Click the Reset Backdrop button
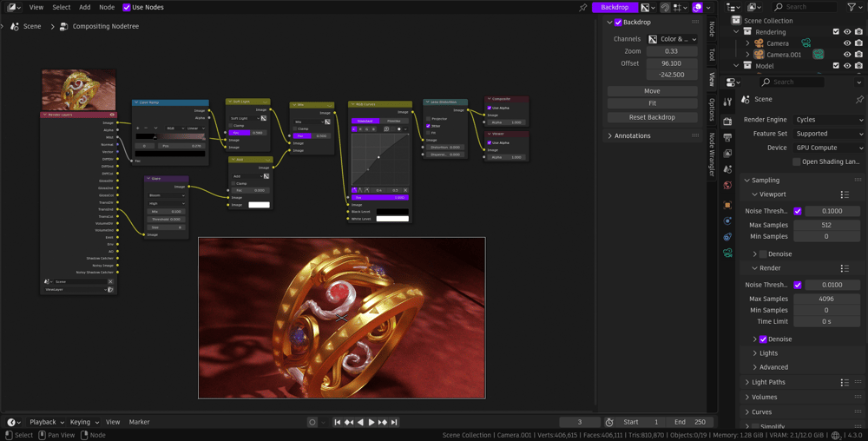Image resolution: width=868 pixels, height=441 pixels. click(652, 117)
